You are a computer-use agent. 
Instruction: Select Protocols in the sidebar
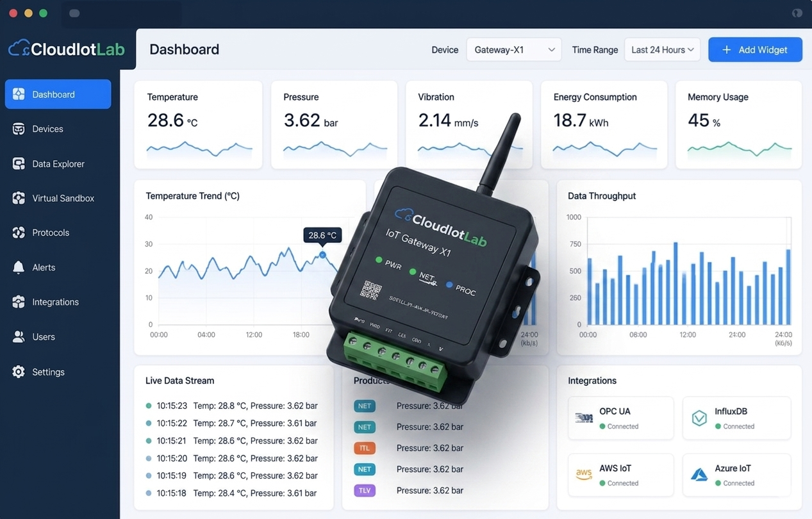click(x=58, y=233)
